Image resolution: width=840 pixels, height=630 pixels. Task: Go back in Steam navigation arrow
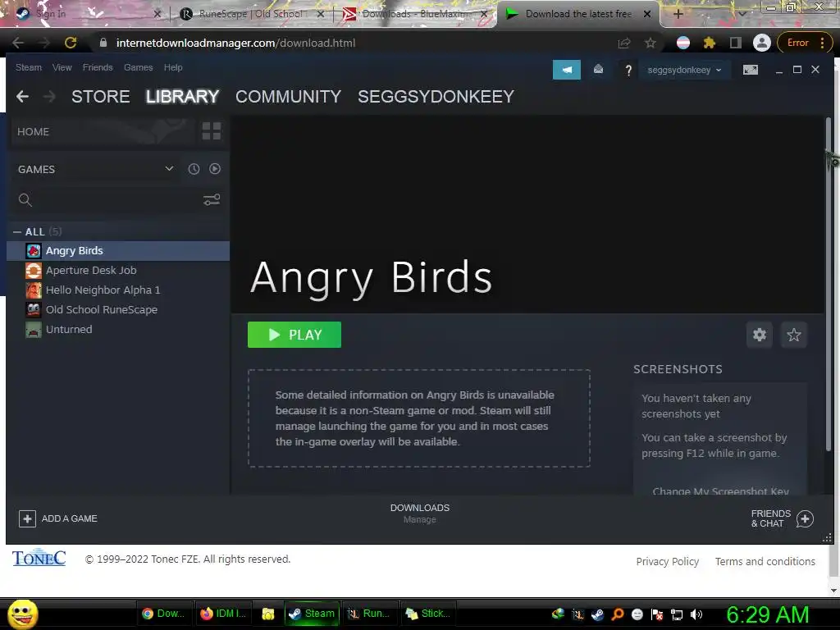point(22,97)
